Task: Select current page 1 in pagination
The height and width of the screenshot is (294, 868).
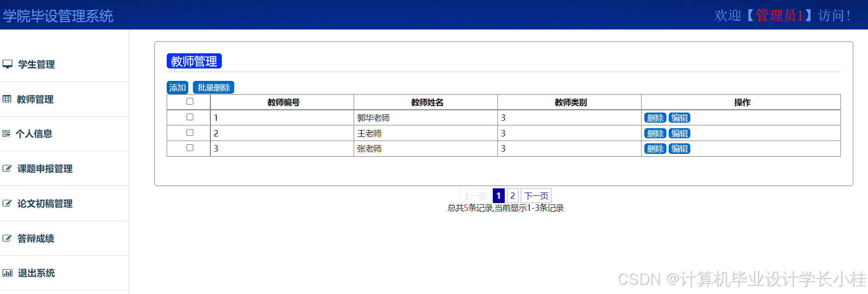Action: click(498, 196)
